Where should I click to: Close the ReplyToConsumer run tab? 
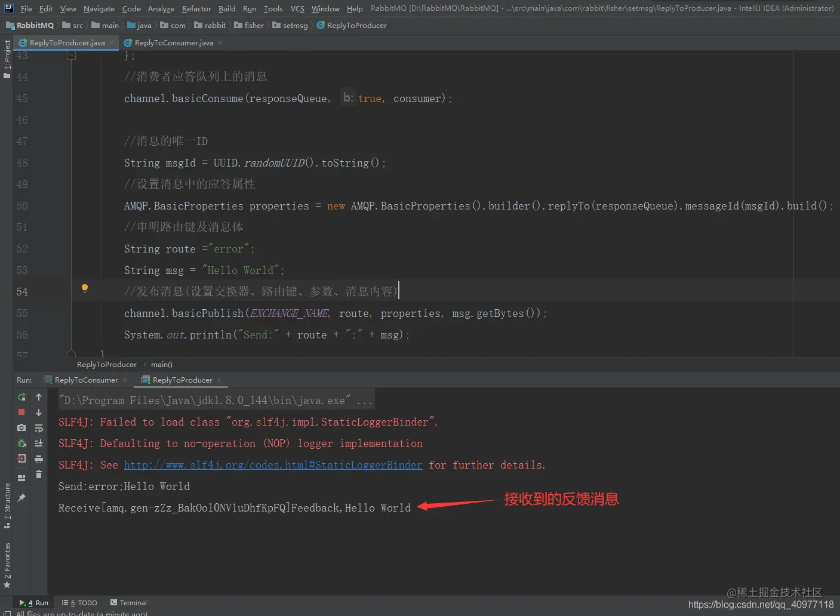(x=125, y=380)
